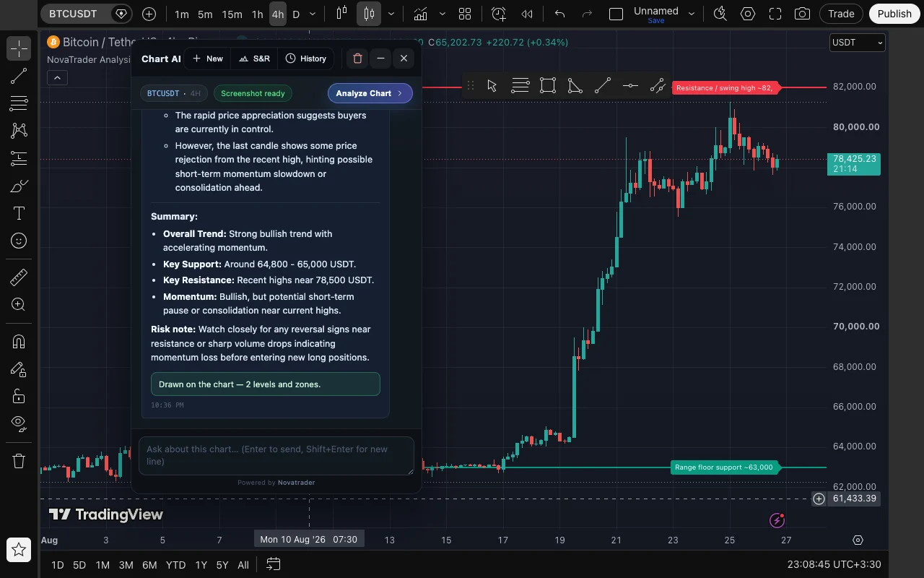The height and width of the screenshot is (578, 924).
Task: Pick the text annotation tool
Action: pyautogui.click(x=19, y=213)
